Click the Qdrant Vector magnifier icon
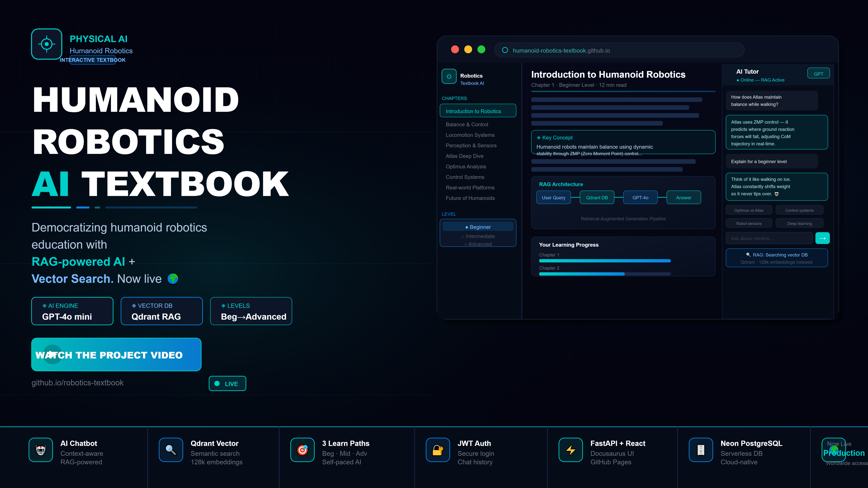The width and height of the screenshot is (868, 488). pos(171,450)
